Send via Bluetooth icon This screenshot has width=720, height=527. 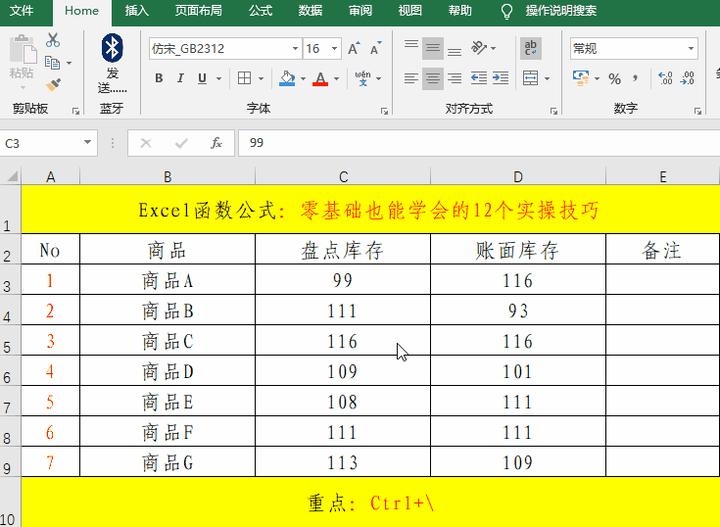[112, 48]
